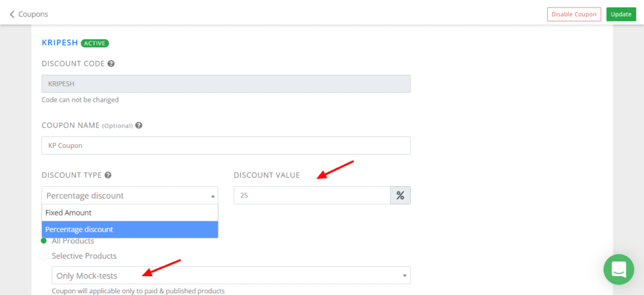Screen dimensions: 644x295
Task: Click the disabled KRIPESH discount code field
Action: 226,84
